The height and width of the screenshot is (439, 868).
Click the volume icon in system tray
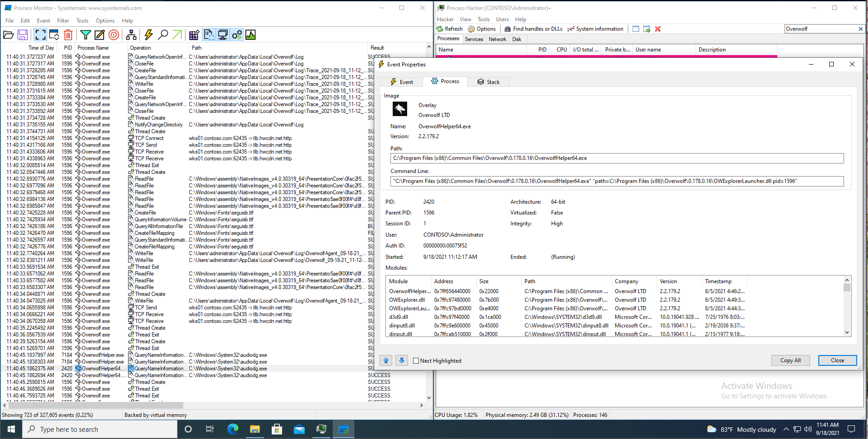click(x=808, y=430)
